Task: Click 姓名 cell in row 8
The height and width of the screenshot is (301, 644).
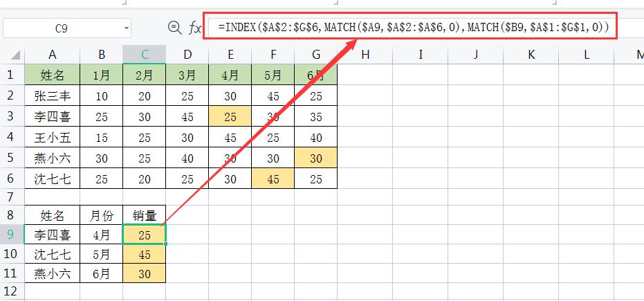Action: pos(52,215)
